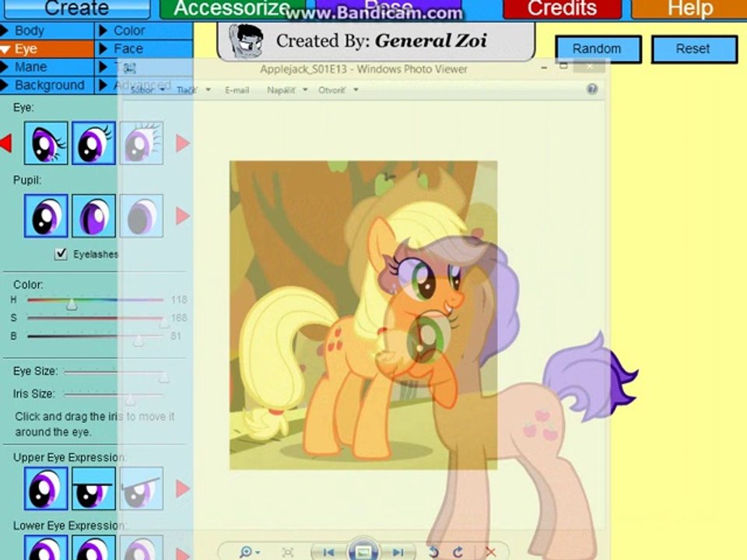
Task: Adjust the B brightness color slider
Action: click(138, 340)
